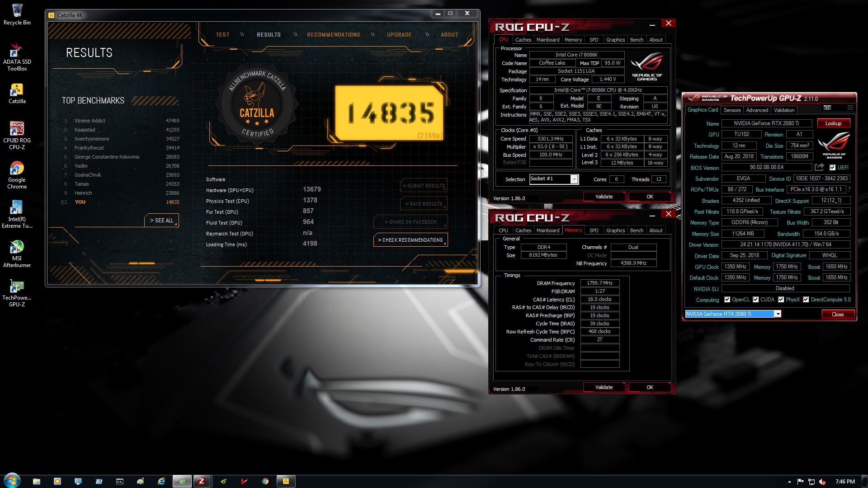The image size is (868, 488).
Task: Open Google Chrome desktop shortcut
Action: point(17,175)
